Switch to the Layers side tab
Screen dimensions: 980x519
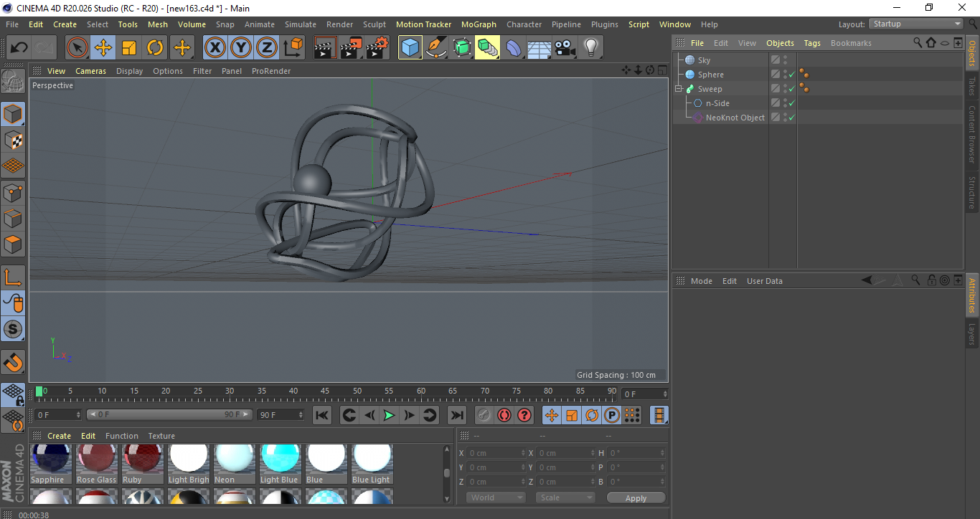coord(972,334)
